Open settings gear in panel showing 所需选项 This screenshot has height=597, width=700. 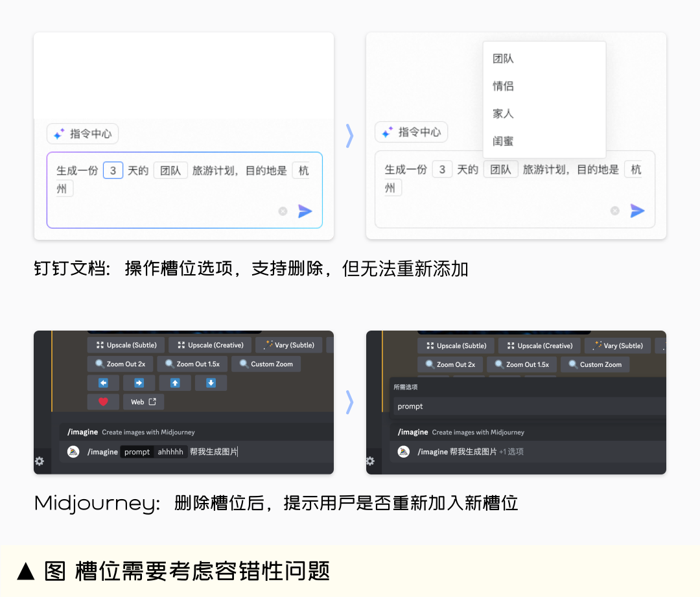[x=370, y=461]
